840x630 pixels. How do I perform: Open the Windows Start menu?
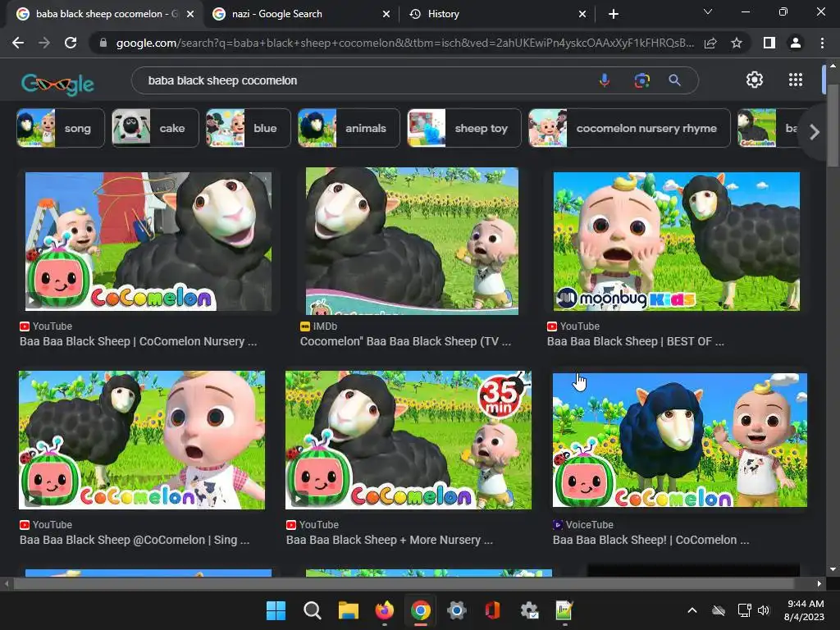pyautogui.click(x=276, y=610)
